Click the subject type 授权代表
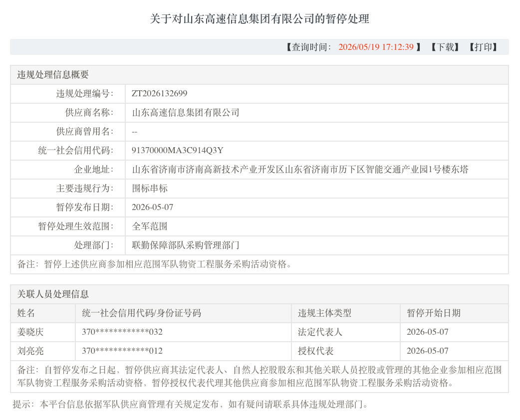The image size is (520, 420). 316,351
